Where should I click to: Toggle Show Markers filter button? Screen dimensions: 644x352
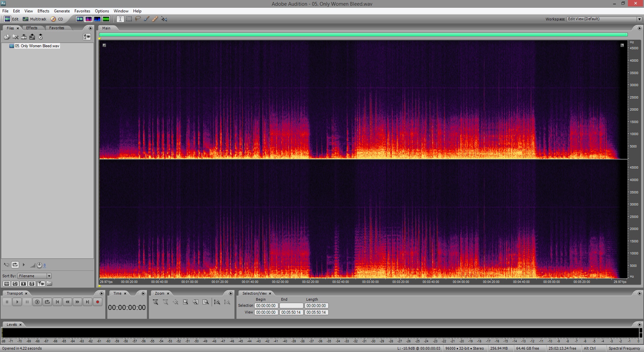41,284
